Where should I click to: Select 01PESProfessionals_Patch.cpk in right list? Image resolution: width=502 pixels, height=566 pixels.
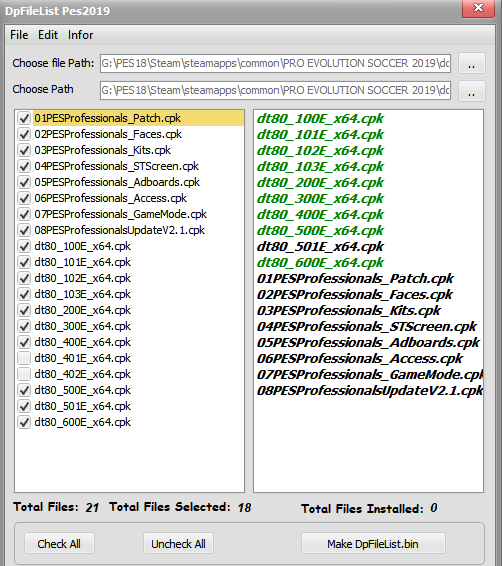(x=355, y=279)
